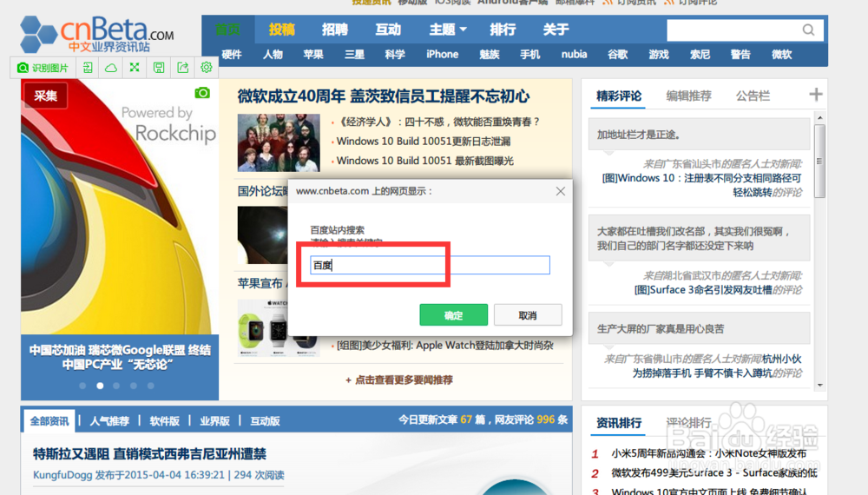The width and height of the screenshot is (868, 495).
Task: Switch to the 资讯排行 tab
Action: [x=619, y=423]
